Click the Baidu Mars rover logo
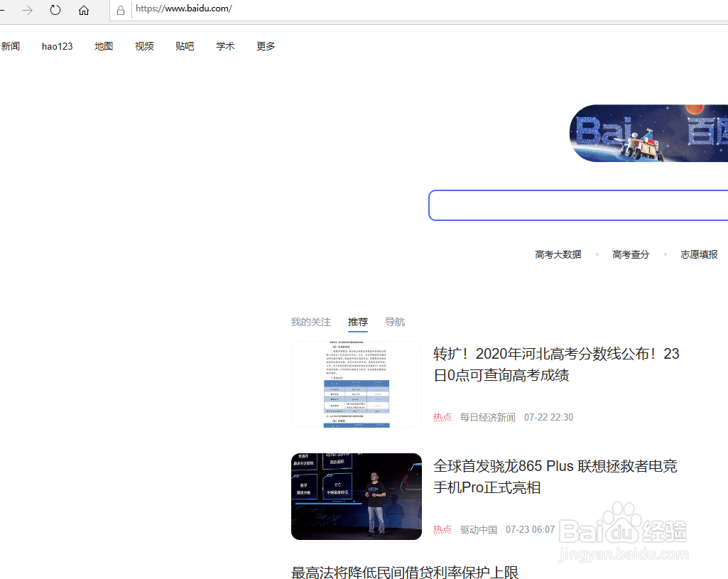 click(x=648, y=134)
